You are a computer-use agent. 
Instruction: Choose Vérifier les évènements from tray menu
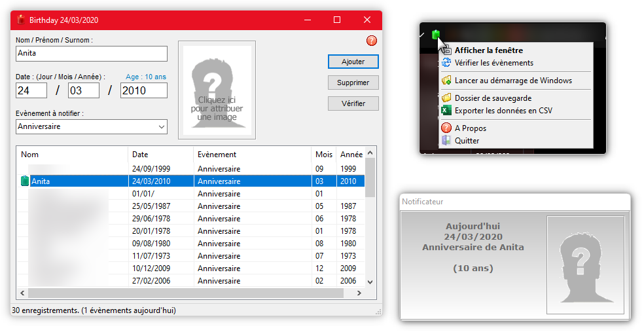tap(493, 63)
